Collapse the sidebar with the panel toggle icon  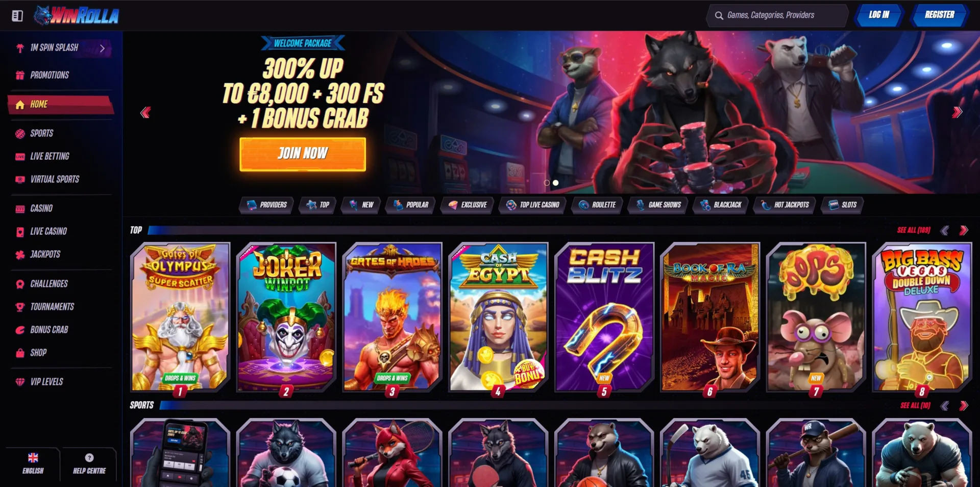pyautogui.click(x=17, y=16)
